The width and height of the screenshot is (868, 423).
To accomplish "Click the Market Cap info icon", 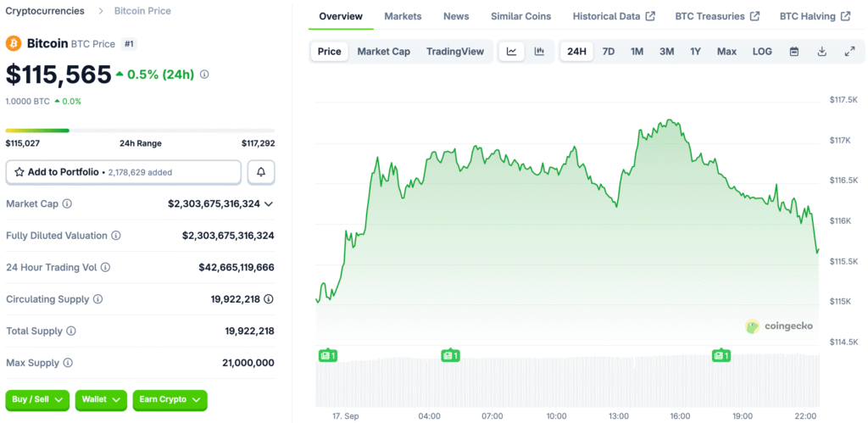I will coord(67,203).
